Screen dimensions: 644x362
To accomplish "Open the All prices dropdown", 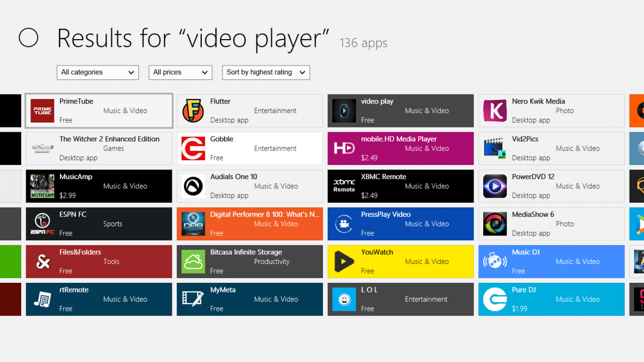I will click(181, 72).
